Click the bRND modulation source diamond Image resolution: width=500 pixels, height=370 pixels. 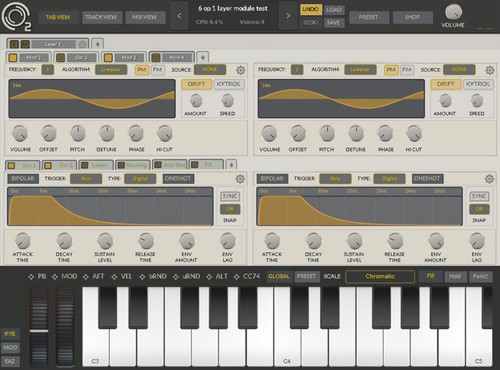(142, 277)
